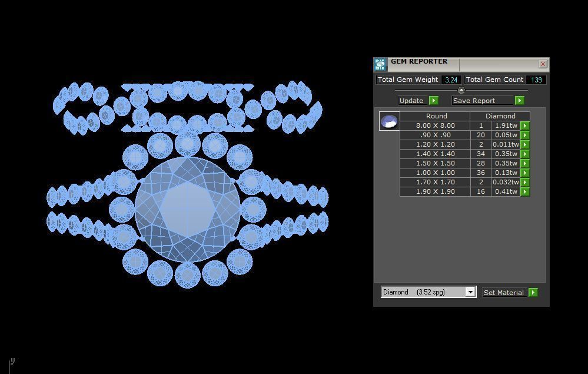Select the 1.20 X 1.20 size cell
This screenshot has height=374, width=588.
click(x=435, y=144)
